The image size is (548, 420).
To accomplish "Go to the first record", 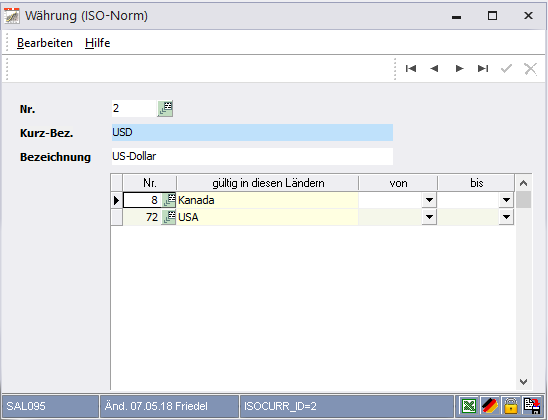I will coord(411,68).
